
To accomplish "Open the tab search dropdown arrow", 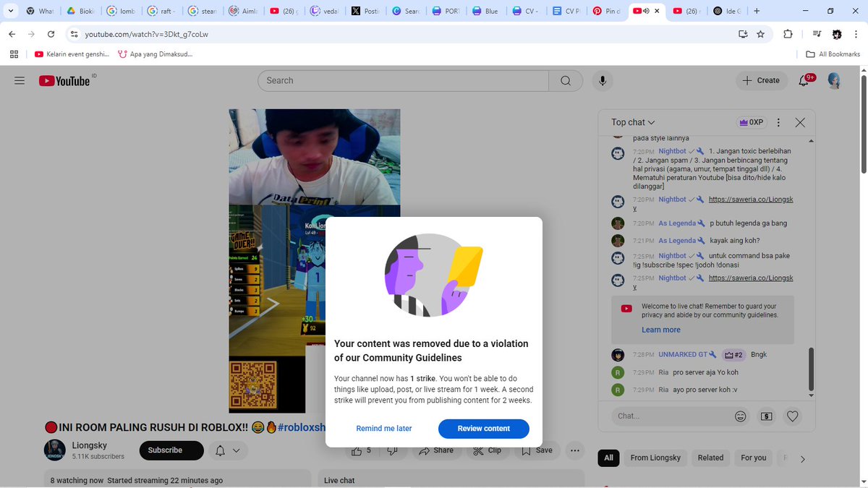I will click(10, 11).
